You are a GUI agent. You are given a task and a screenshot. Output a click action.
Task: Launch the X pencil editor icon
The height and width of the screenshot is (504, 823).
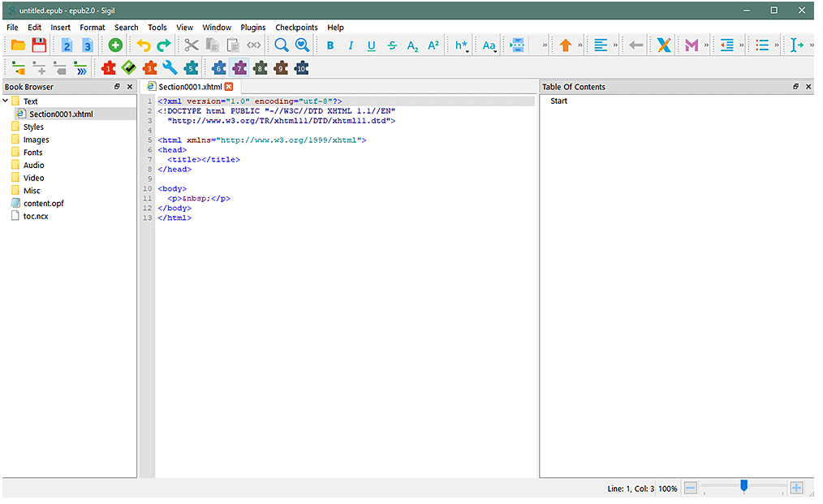click(664, 45)
